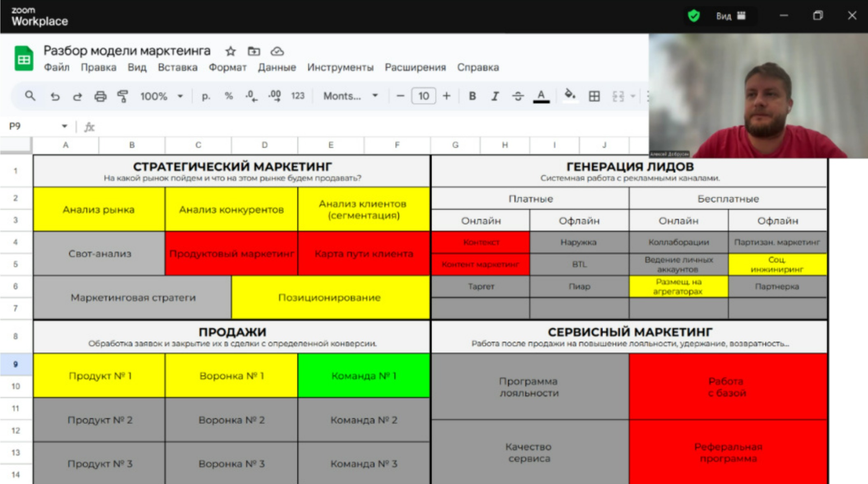Open the fill color bucket
Screen dimensions: 868x484
point(570,96)
